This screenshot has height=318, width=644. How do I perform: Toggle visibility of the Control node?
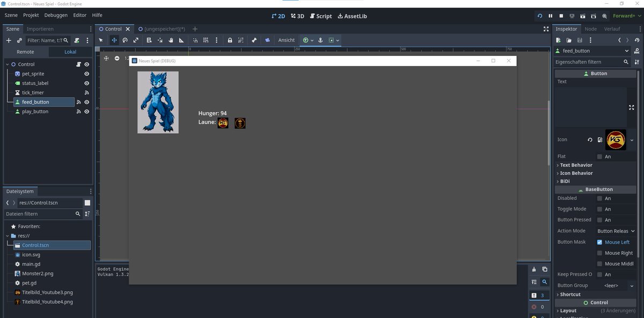(86, 64)
